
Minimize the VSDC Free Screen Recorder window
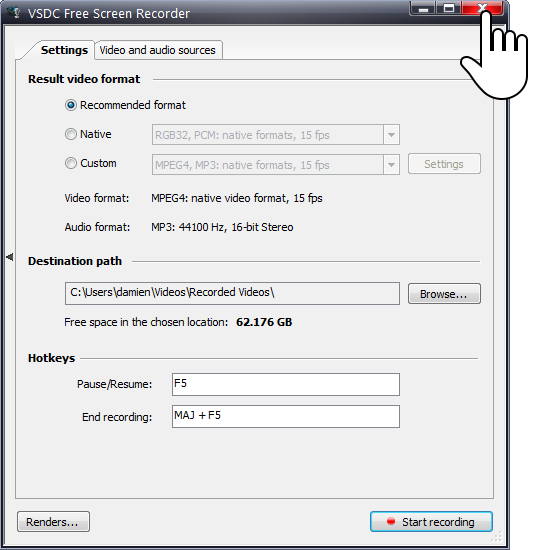coord(423,8)
